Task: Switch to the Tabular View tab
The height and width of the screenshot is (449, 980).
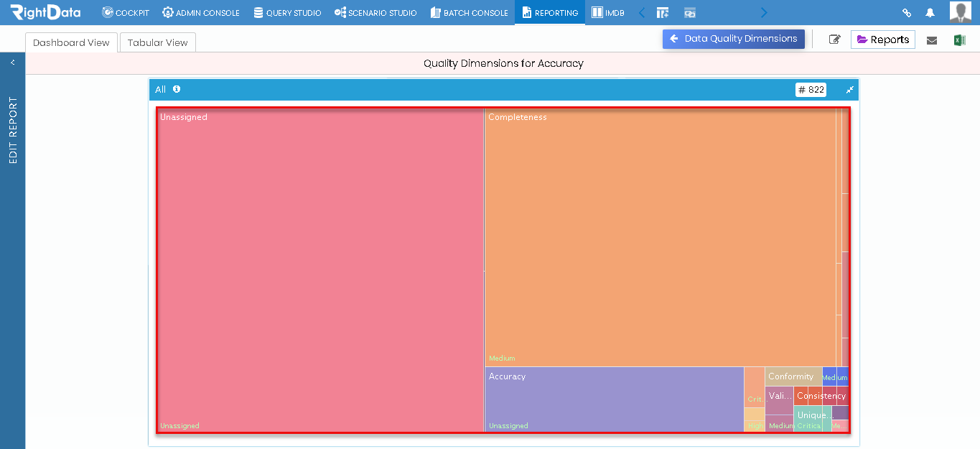Action: [x=157, y=42]
